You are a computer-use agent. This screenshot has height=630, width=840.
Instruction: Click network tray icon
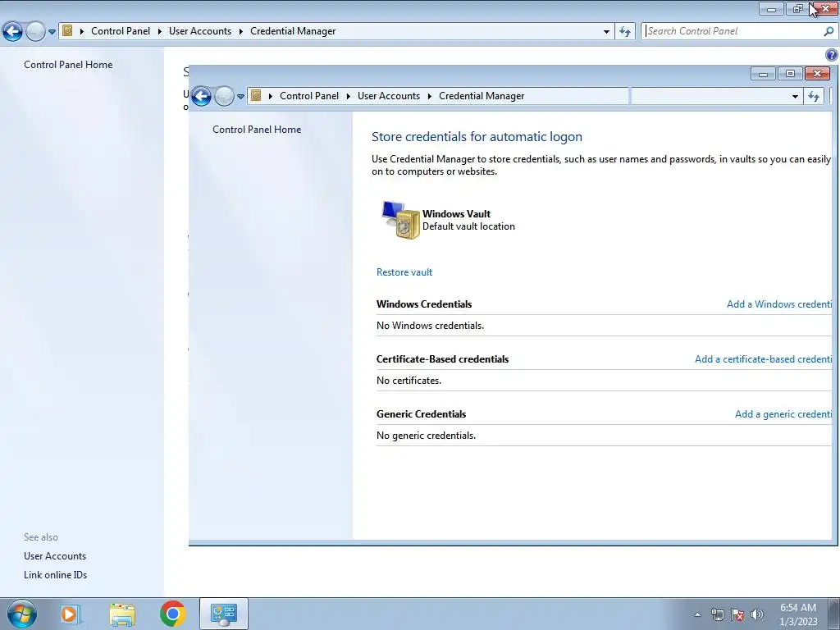click(x=717, y=614)
